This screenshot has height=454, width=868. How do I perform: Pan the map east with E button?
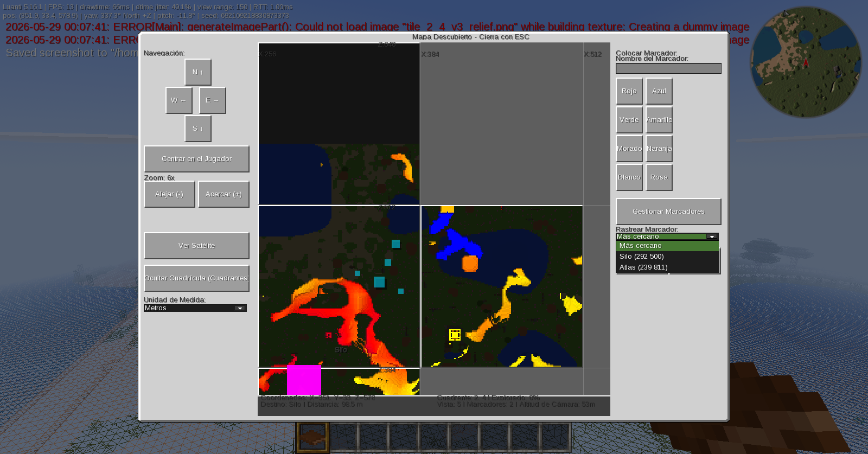coord(213,100)
